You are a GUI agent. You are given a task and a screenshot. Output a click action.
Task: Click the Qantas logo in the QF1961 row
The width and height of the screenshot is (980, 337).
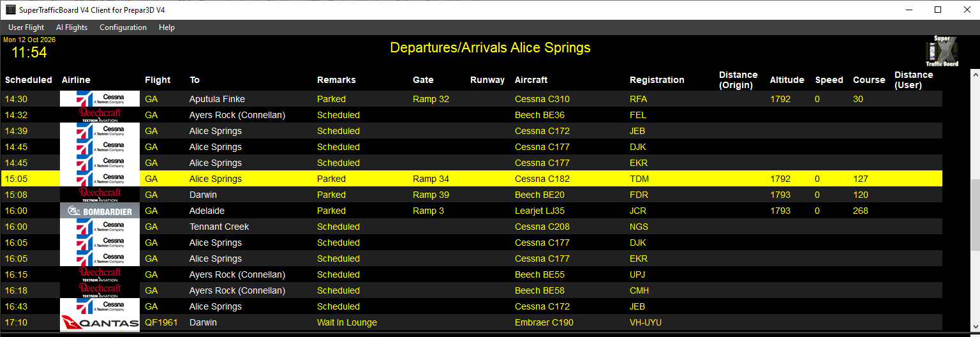point(100,322)
